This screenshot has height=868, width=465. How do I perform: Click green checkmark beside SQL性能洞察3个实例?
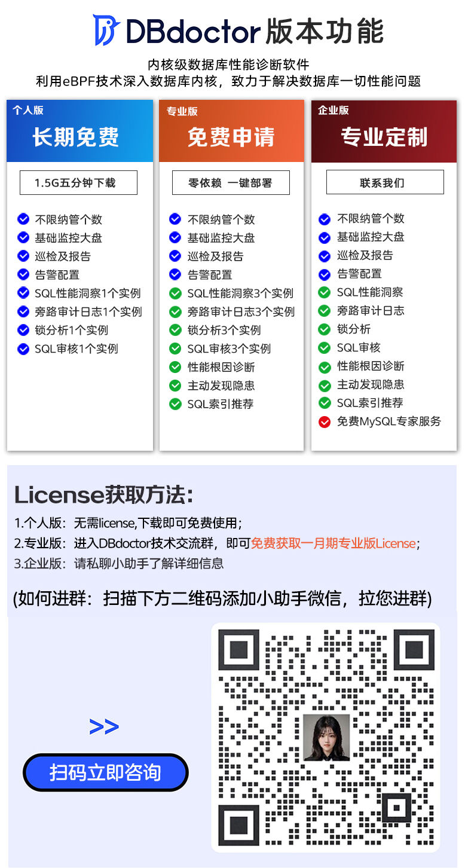[175, 294]
